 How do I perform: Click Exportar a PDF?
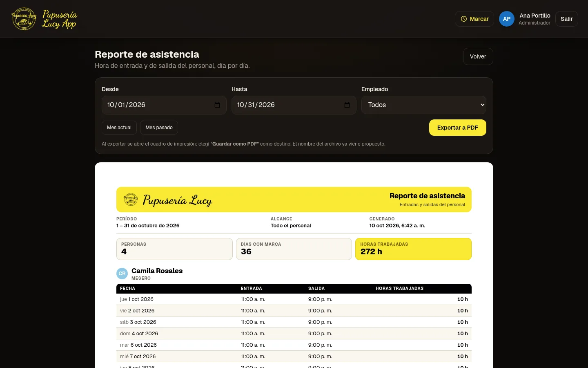pyautogui.click(x=457, y=128)
